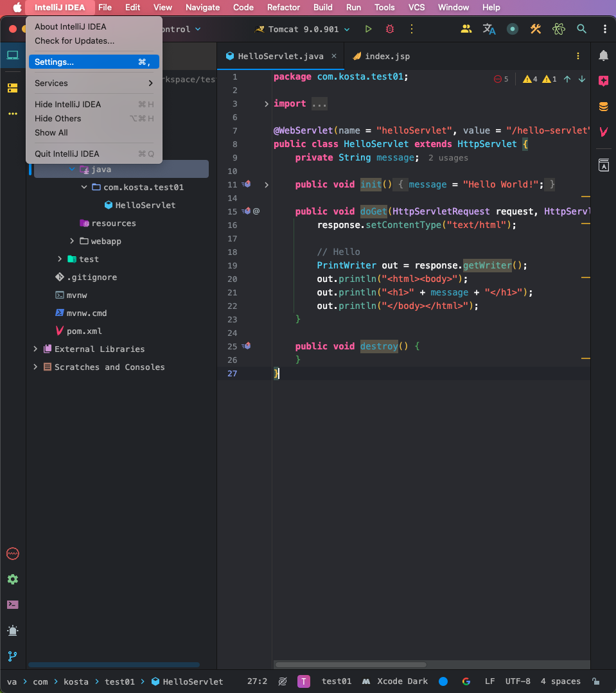
Task: Toggle the green circle status indicator in toolbar
Action: (x=512, y=29)
